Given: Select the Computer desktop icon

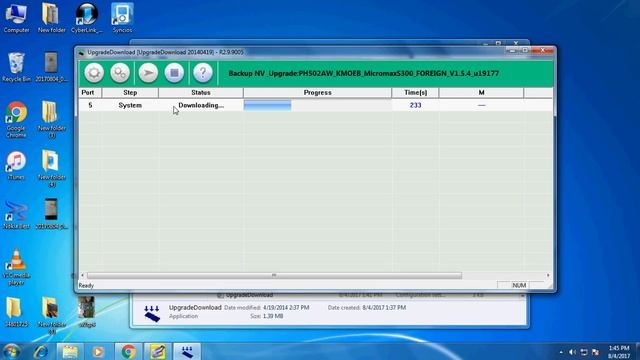Looking at the screenshot, I should 16,18.
